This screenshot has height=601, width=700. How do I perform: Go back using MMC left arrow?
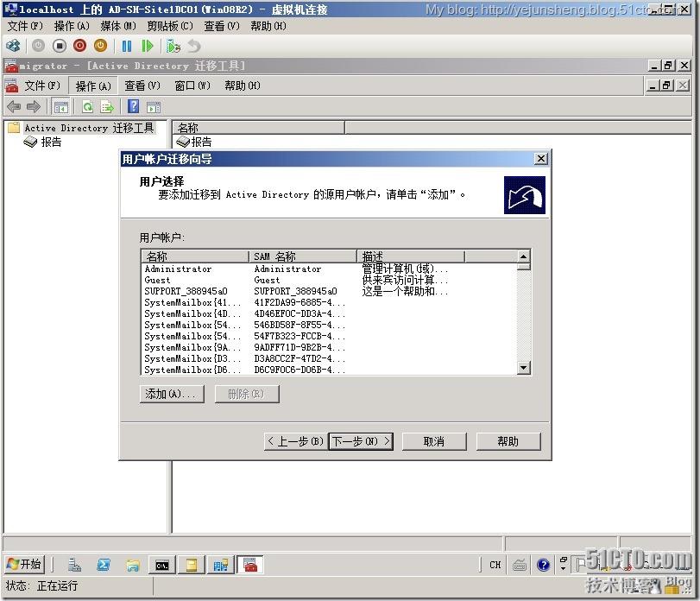click(14, 107)
